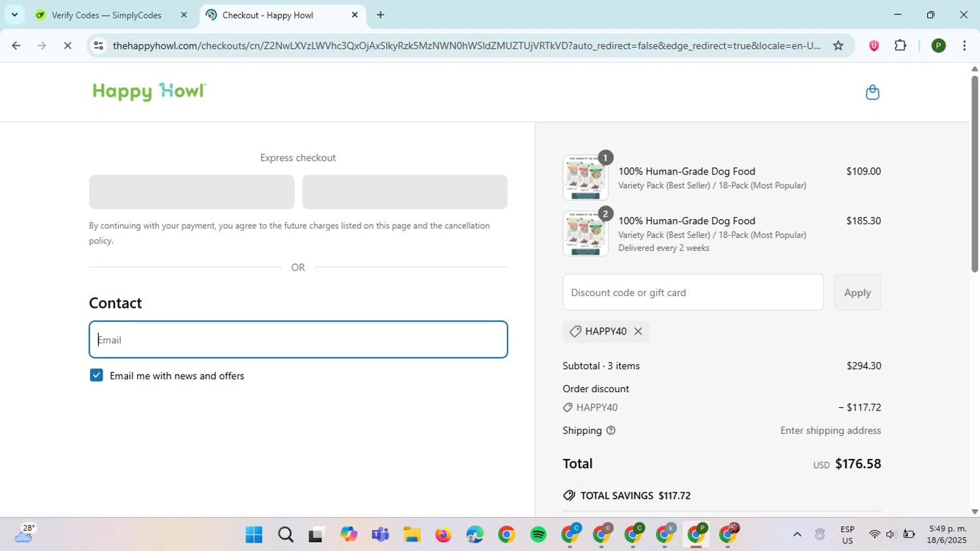Screen dimensions: 980x551
Task: Expand the tab search dropdown arrow
Action: (14, 15)
